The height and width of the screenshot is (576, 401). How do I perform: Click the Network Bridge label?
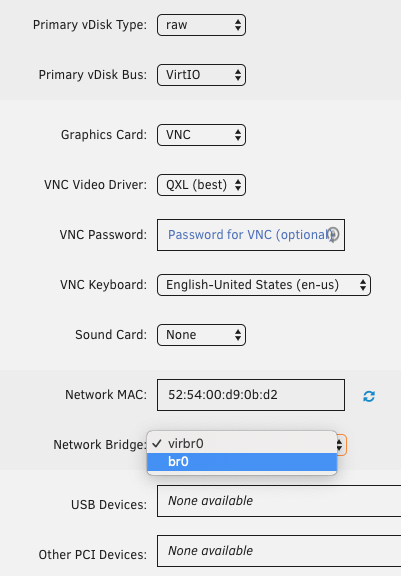[100, 445]
